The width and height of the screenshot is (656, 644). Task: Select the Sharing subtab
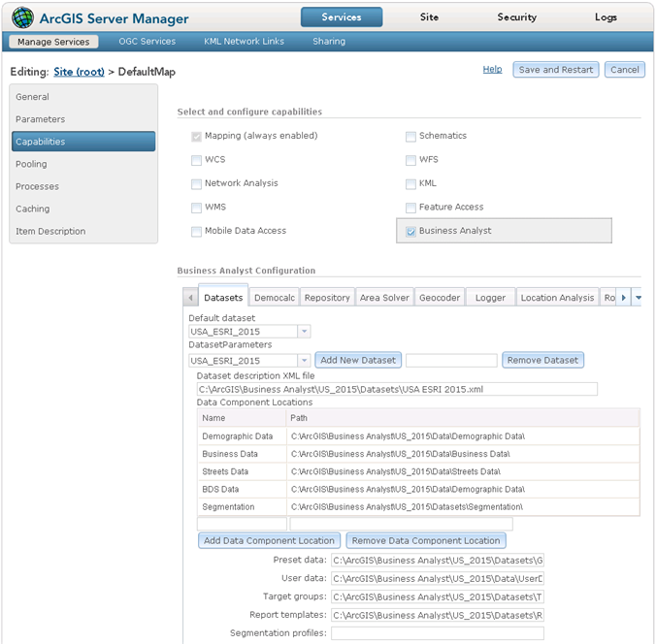pyautogui.click(x=329, y=42)
